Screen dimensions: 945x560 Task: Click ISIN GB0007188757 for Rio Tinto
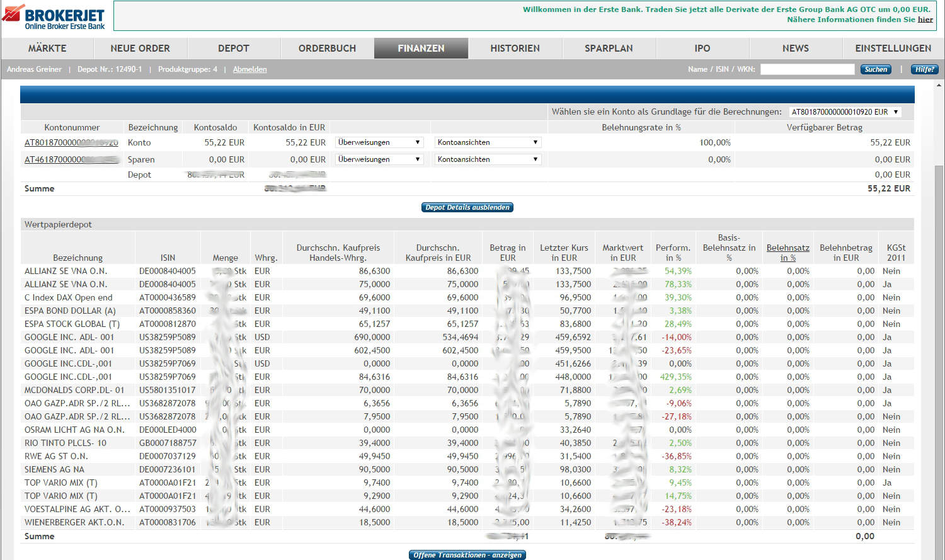[x=168, y=443]
